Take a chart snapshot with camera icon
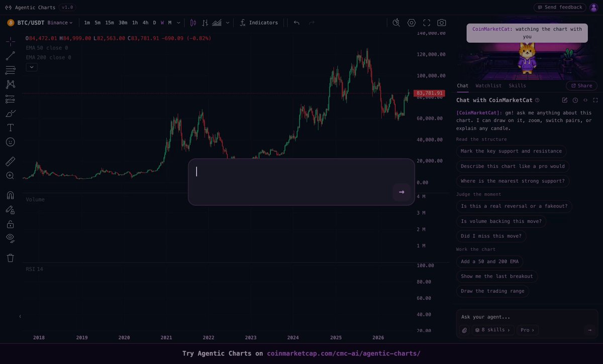The image size is (603, 364). pyautogui.click(x=441, y=23)
